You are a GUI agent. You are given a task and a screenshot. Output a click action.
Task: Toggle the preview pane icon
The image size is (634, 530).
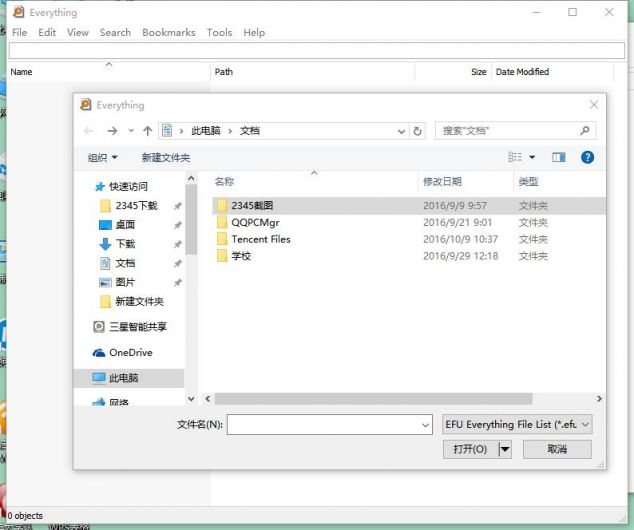[x=559, y=157]
